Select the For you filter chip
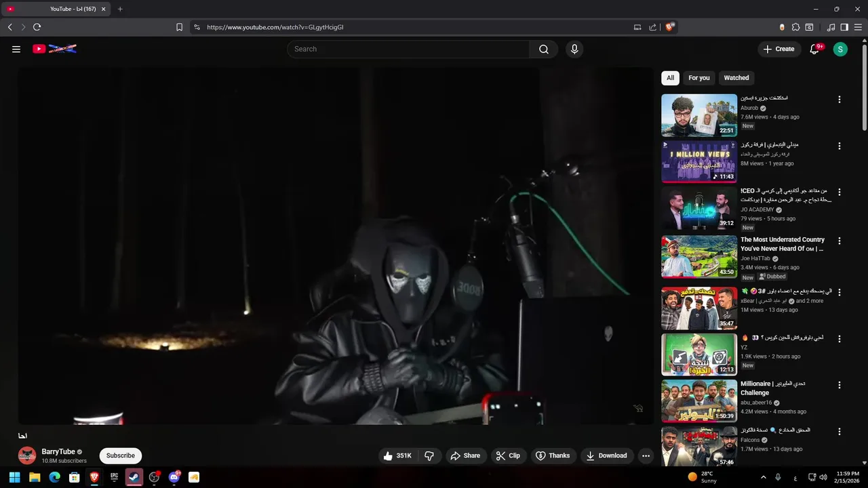Viewport: 868px width, 488px height. pos(699,78)
